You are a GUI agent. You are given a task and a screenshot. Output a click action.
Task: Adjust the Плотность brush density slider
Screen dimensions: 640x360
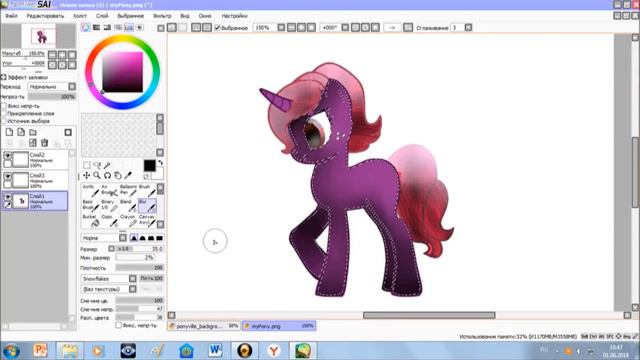[140, 268]
